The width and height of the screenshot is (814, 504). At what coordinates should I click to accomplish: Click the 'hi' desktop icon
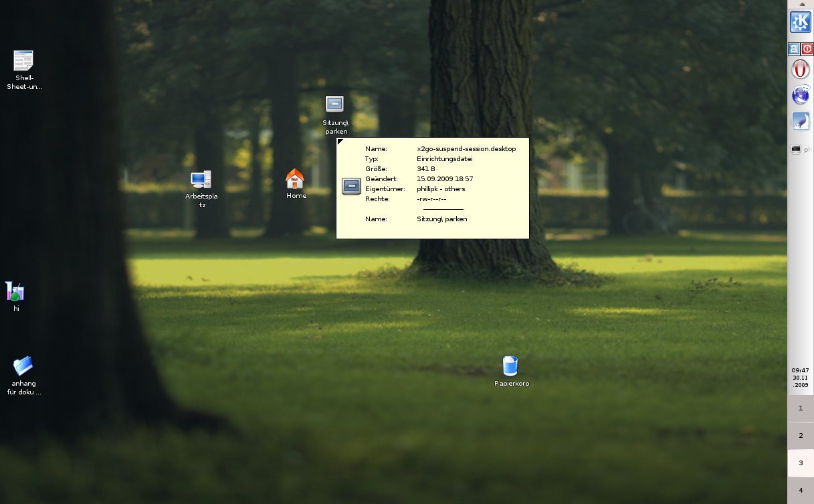click(15, 291)
